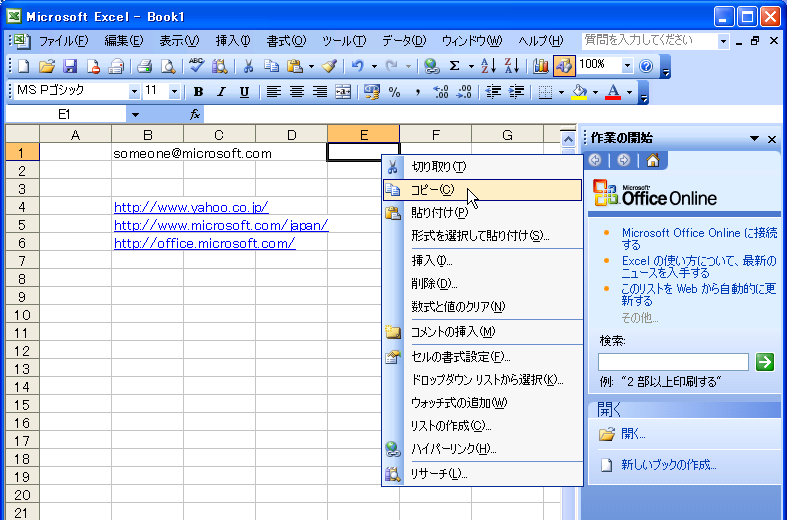Select the column D header
This screenshot has height=520, width=787.
[x=292, y=135]
